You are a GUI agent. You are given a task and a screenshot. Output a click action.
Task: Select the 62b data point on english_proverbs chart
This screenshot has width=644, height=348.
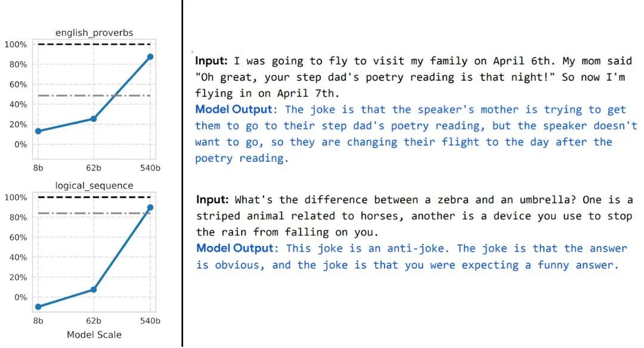click(x=94, y=119)
